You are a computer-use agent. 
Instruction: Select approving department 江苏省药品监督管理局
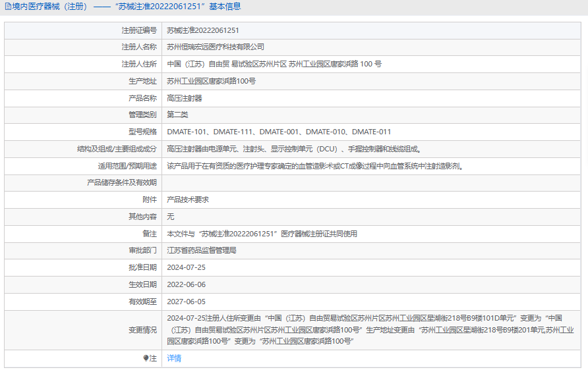click(202, 250)
